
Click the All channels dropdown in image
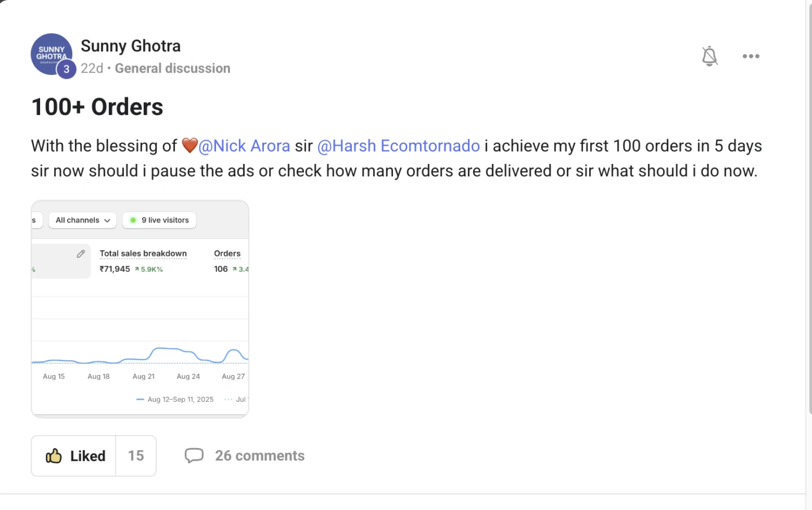point(83,220)
